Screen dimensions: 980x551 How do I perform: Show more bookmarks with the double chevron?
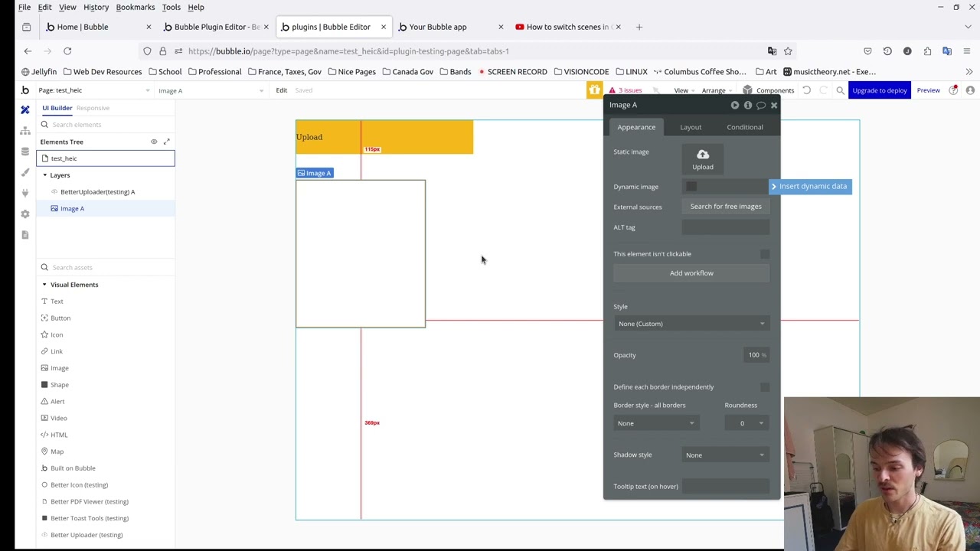tap(969, 72)
